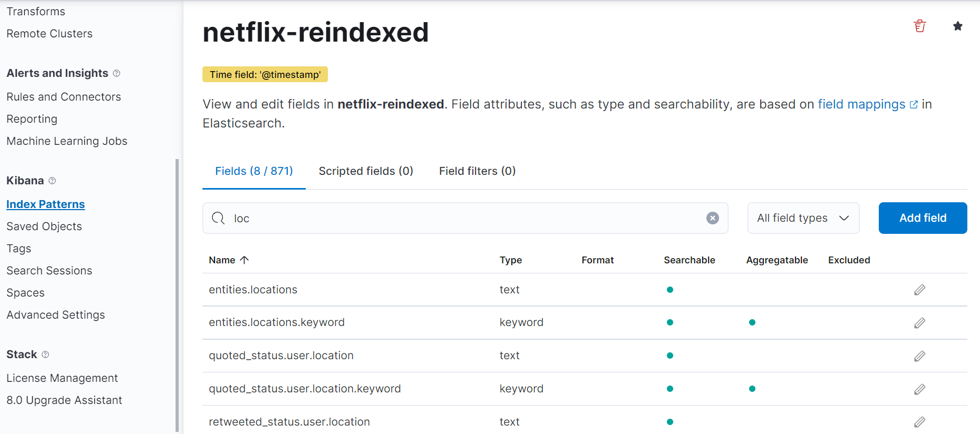The width and height of the screenshot is (980, 434).
Task: Switch to Scripted fields tab
Action: pyautogui.click(x=366, y=171)
